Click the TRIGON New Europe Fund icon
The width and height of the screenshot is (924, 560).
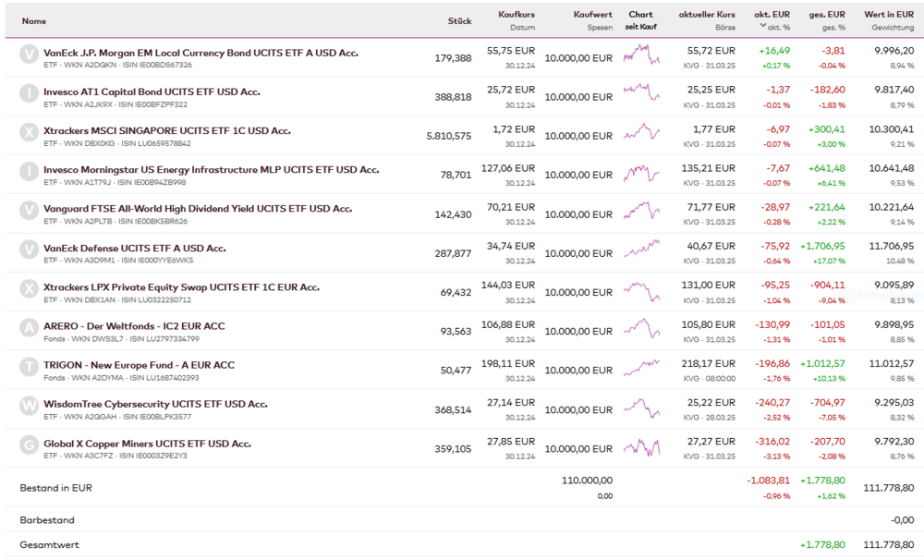(29, 366)
